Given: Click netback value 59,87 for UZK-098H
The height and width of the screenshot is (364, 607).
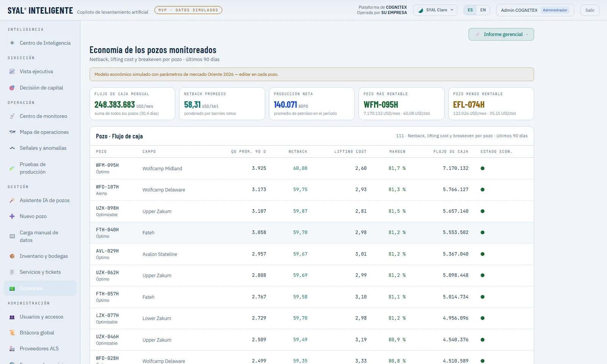Looking at the screenshot, I should point(300,211).
